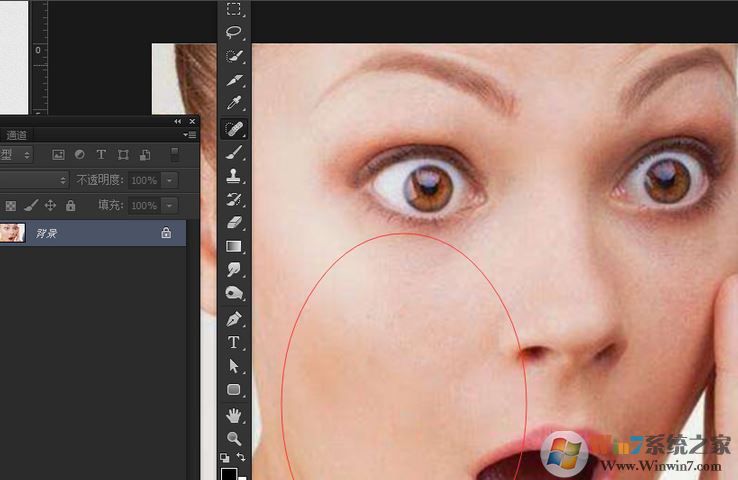Click the black foreground color swatch
The width and height of the screenshot is (738, 480).
(x=229, y=473)
